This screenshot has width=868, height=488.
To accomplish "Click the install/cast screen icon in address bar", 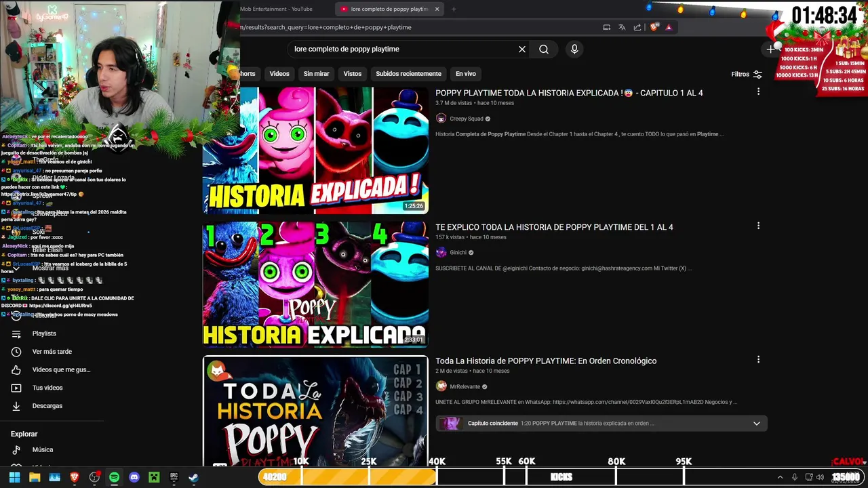I will (x=607, y=27).
